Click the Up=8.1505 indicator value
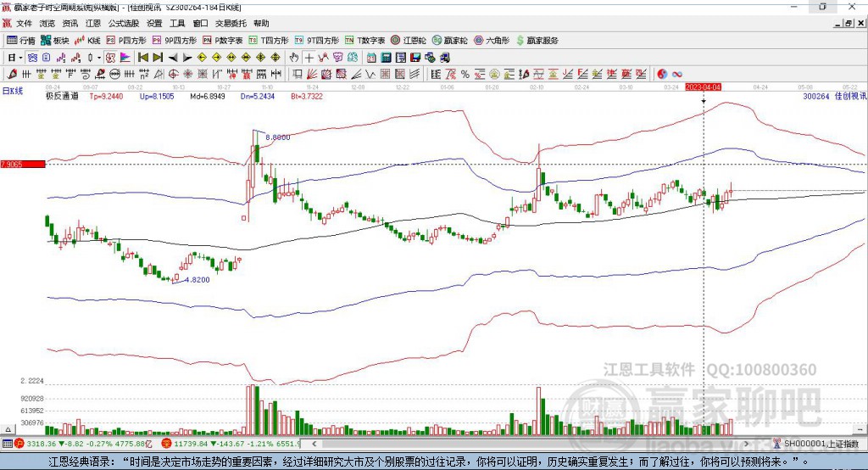The height and width of the screenshot is (470, 868). click(x=157, y=97)
